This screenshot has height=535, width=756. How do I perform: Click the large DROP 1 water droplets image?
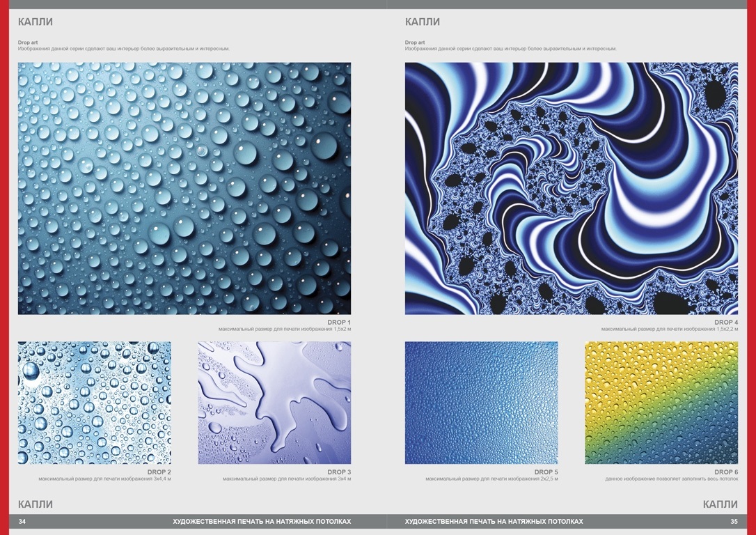184,188
